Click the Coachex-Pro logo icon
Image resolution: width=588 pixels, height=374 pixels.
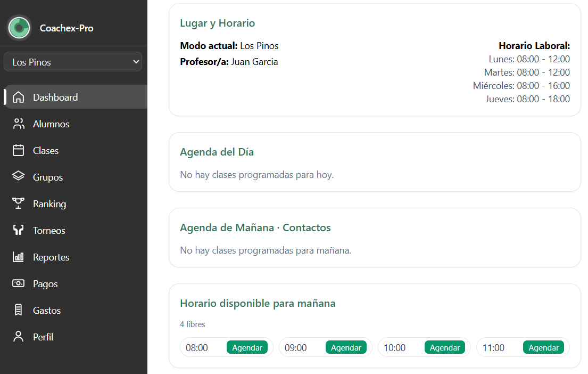click(19, 28)
